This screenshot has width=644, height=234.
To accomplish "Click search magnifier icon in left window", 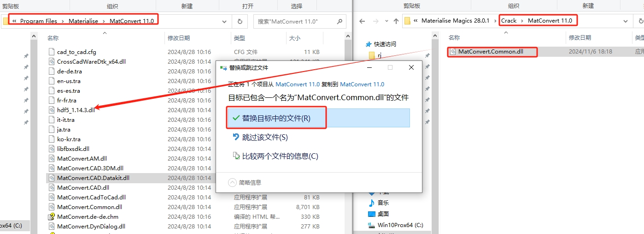I will point(340,21).
